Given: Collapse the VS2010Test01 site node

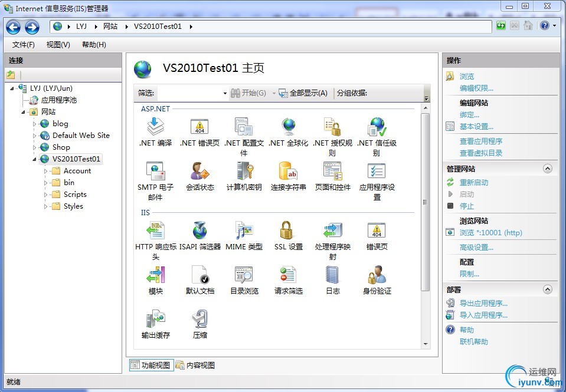Looking at the screenshot, I should [35, 159].
